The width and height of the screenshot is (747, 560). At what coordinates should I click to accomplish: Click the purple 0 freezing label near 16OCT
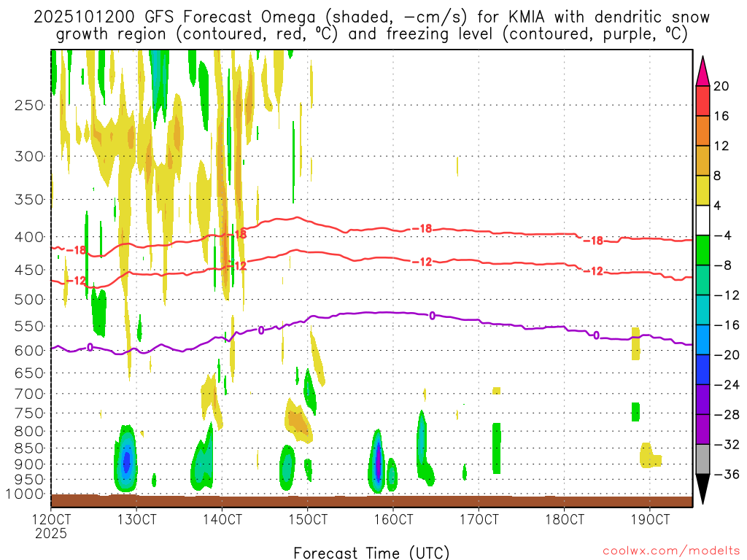click(432, 316)
